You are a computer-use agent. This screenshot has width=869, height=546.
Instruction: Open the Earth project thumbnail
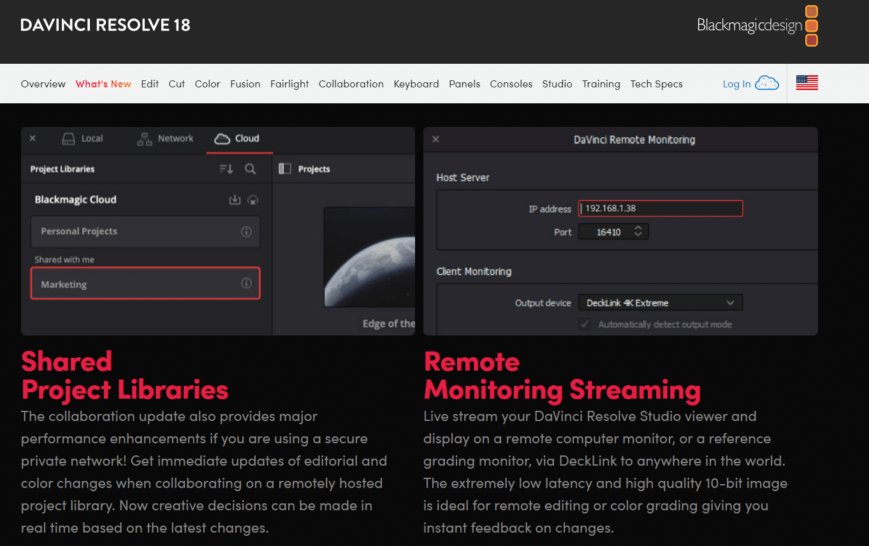point(370,257)
